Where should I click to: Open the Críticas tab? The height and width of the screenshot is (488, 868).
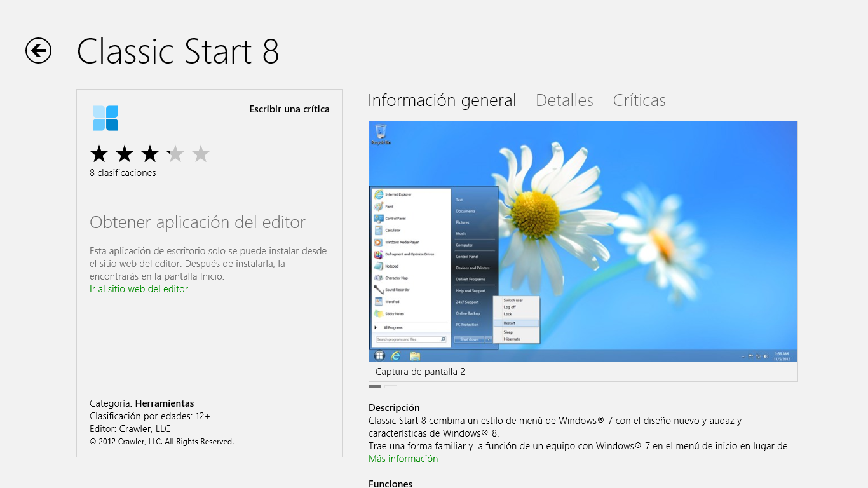[x=639, y=100]
